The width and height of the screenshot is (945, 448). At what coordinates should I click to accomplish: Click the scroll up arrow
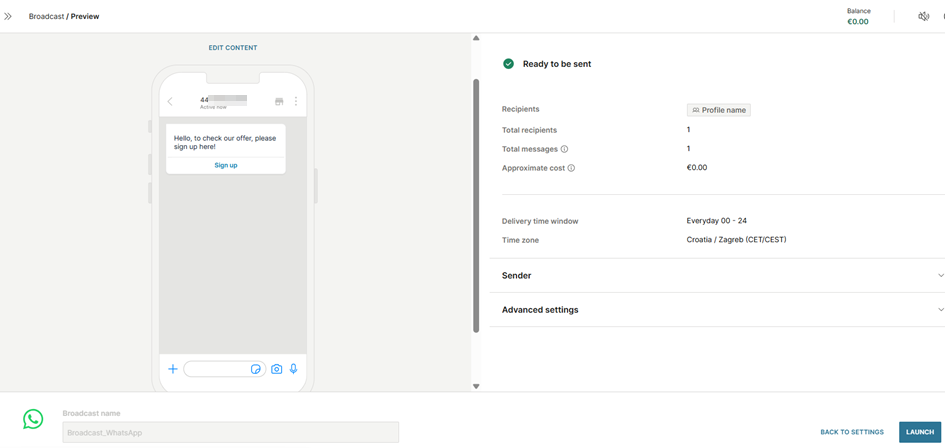476,39
